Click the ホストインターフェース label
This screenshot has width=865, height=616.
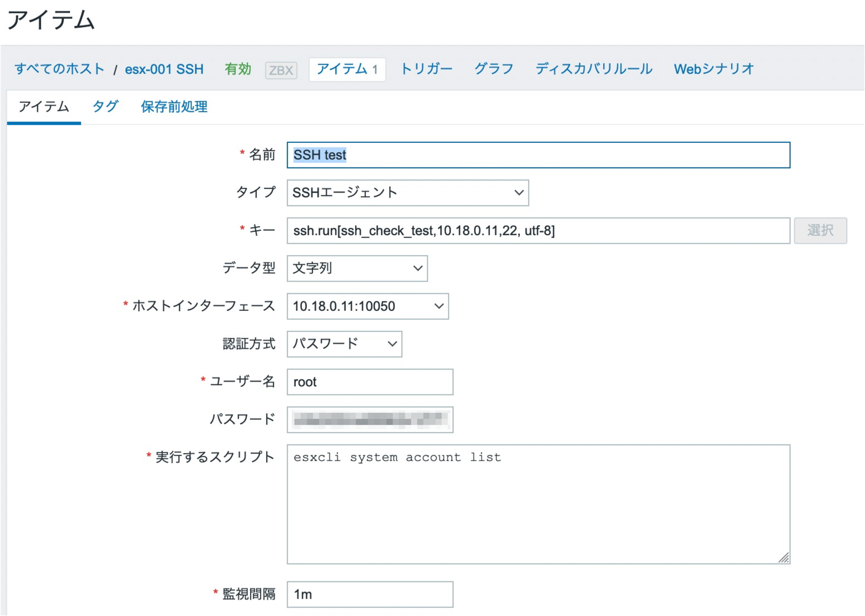[x=203, y=306]
